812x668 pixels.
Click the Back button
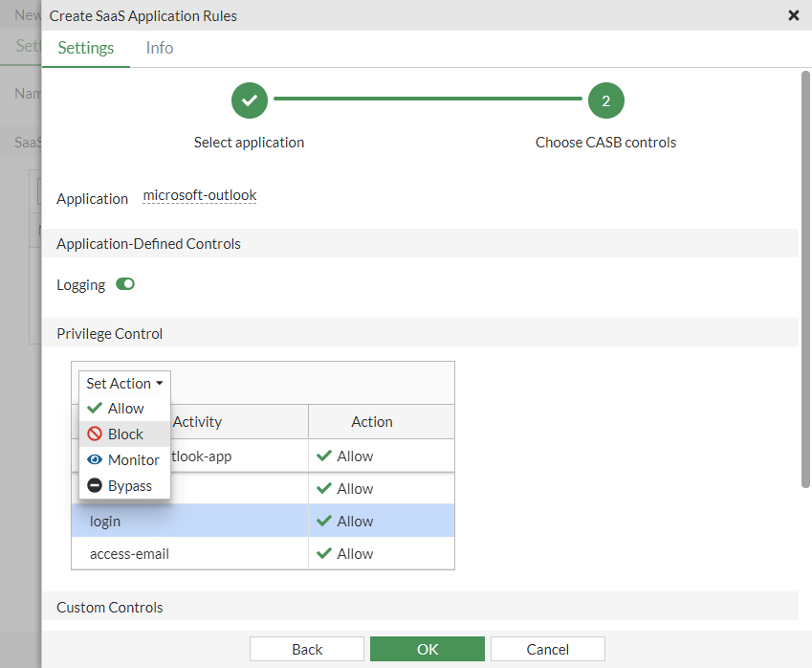pos(307,649)
